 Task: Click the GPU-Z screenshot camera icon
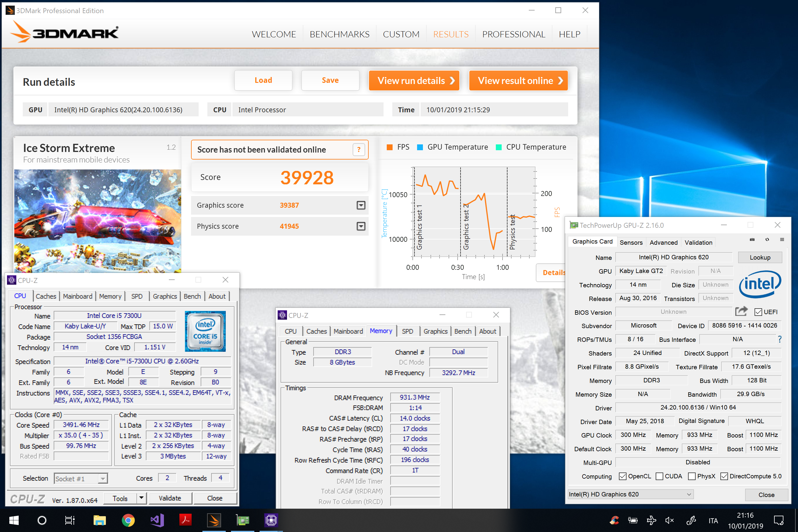(x=752, y=239)
